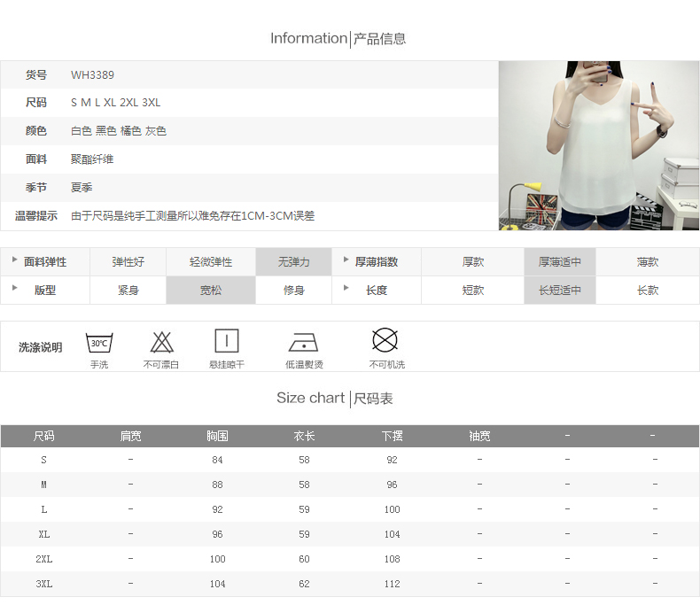Choose the 厚薄适中 thickness option
Image resolution: width=700 pixels, height=605 pixels.
click(x=559, y=262)
